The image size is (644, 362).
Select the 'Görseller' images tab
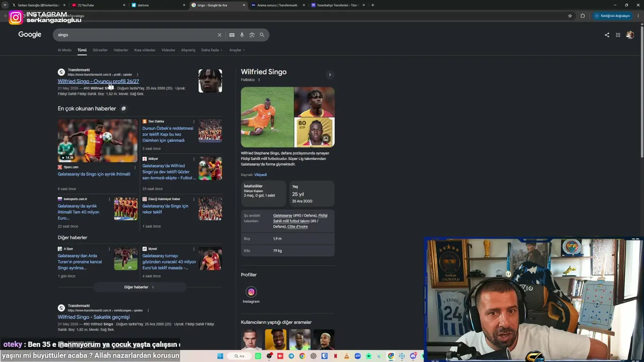(100, 50)
